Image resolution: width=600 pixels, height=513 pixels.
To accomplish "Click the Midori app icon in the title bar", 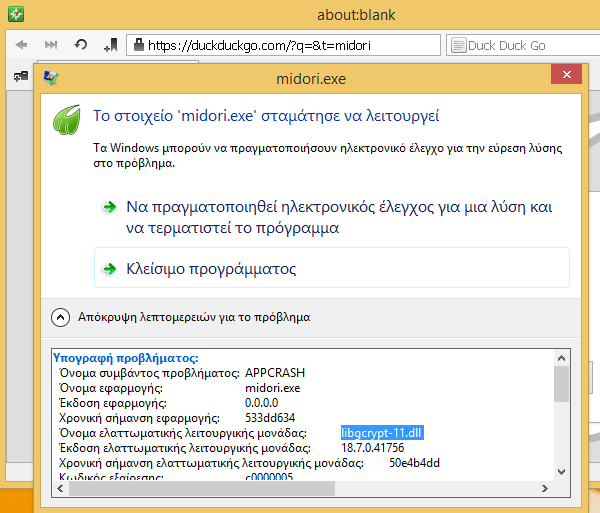I will tap(16, 14).
